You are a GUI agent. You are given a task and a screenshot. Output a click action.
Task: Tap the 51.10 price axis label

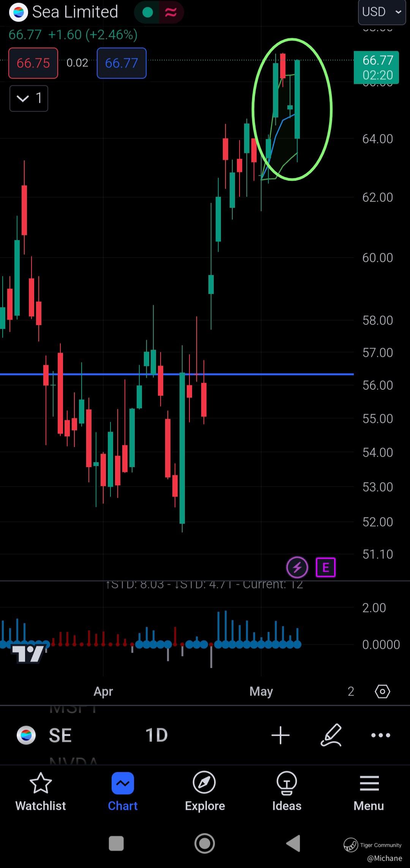377,554
